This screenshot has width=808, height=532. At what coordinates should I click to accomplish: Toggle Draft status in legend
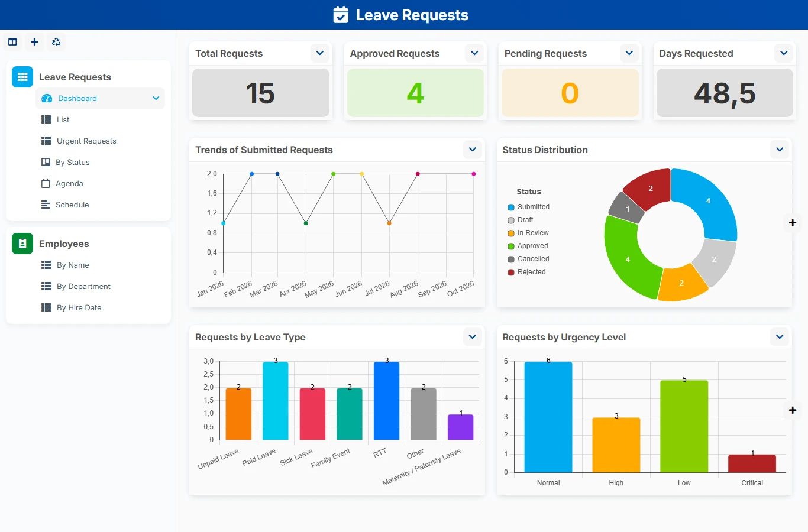521,220
